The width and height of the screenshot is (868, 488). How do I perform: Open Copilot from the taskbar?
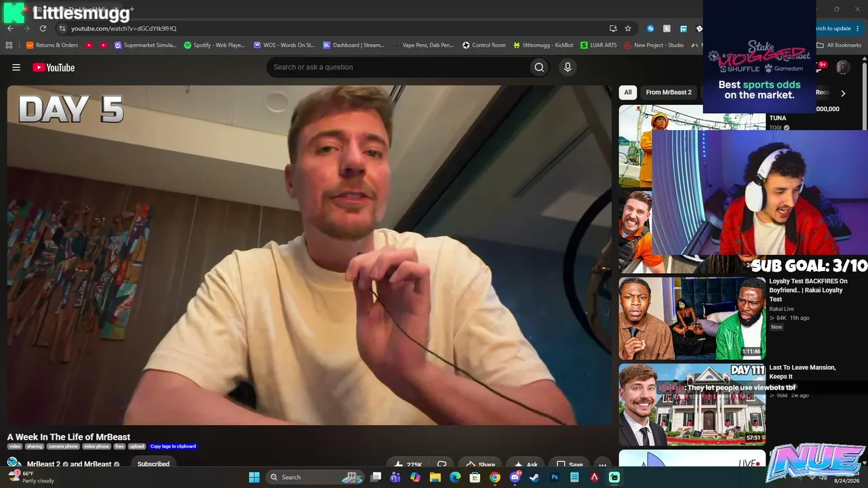(x=416, y=477)
